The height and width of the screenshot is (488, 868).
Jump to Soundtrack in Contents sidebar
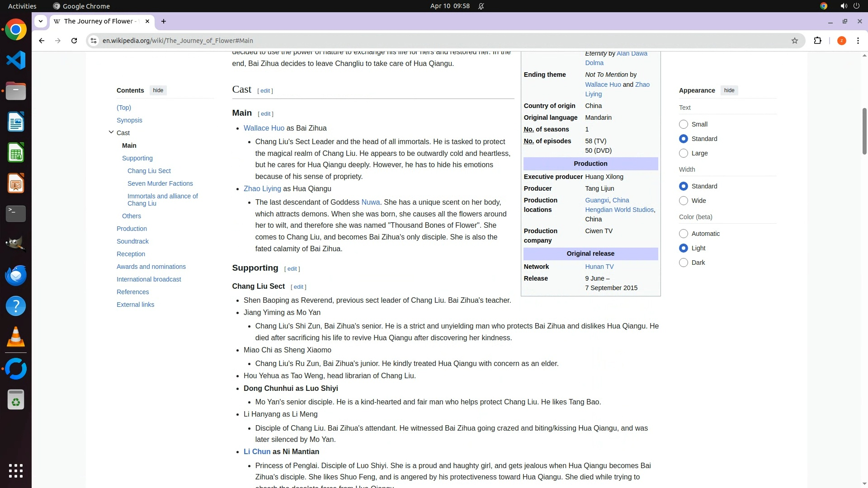[x=132, y=241]
